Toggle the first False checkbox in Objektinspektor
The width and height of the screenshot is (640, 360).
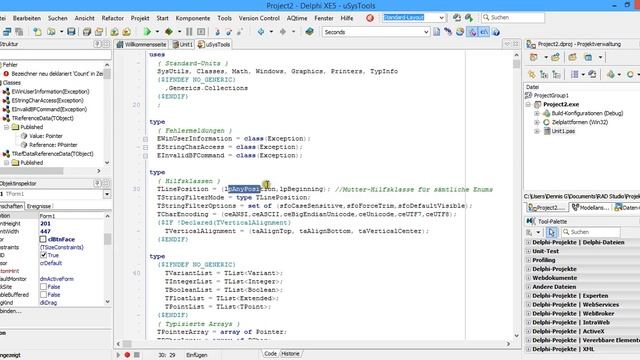[x=43, y=287]
